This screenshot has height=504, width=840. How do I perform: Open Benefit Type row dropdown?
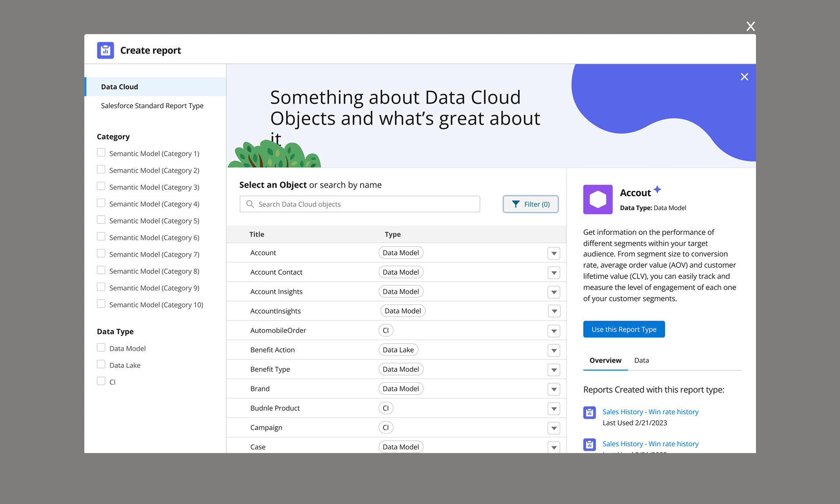point(554,370)
